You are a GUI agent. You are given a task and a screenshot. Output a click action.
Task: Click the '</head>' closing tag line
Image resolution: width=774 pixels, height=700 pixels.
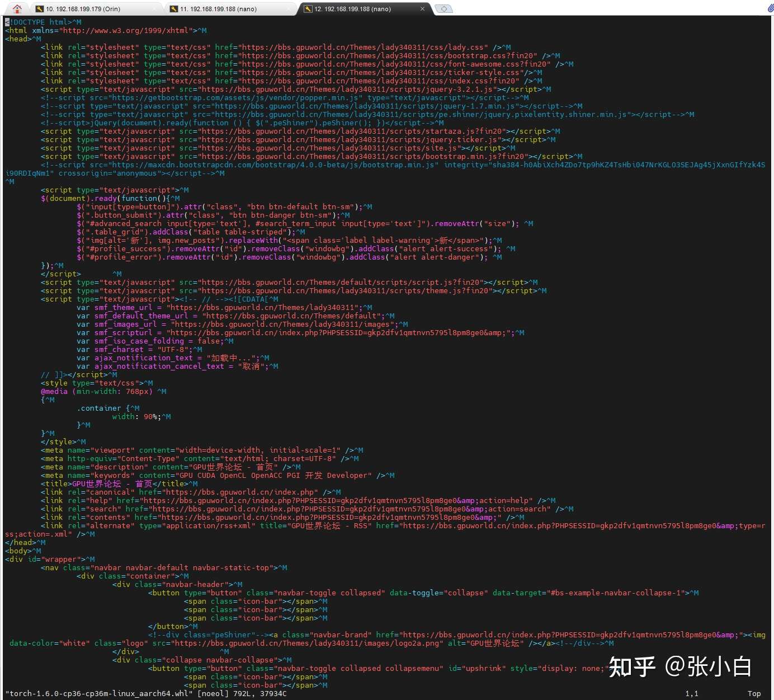click(25, 542)
